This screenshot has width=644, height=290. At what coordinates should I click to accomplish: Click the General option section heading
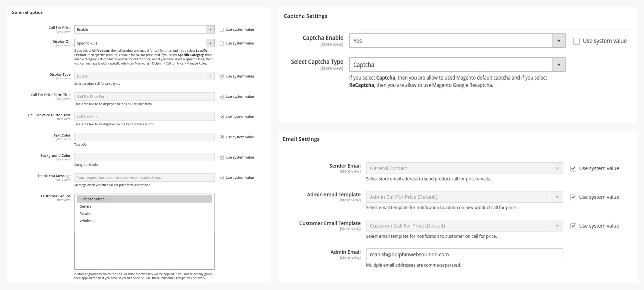27,13
